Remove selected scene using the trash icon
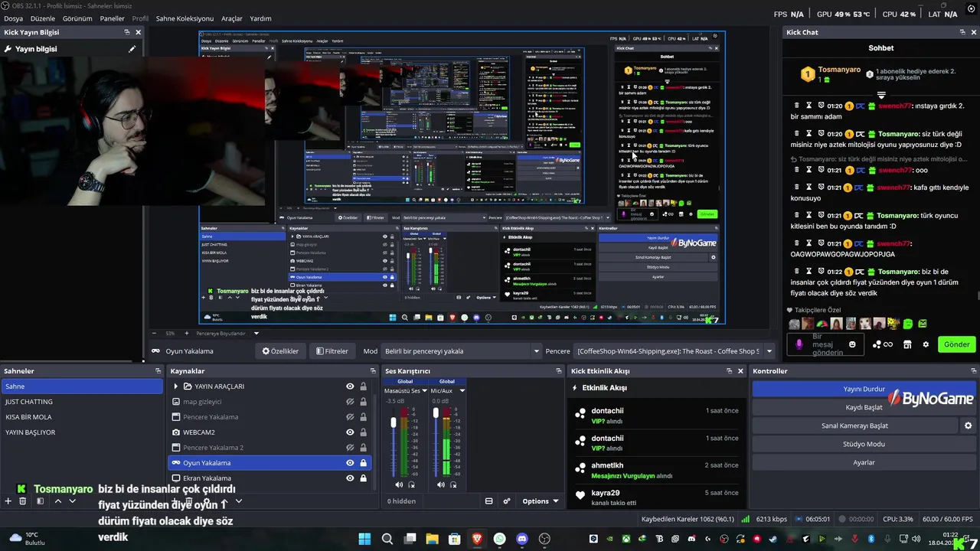This screenshot has width=980, height=551. tap(22, 501)
